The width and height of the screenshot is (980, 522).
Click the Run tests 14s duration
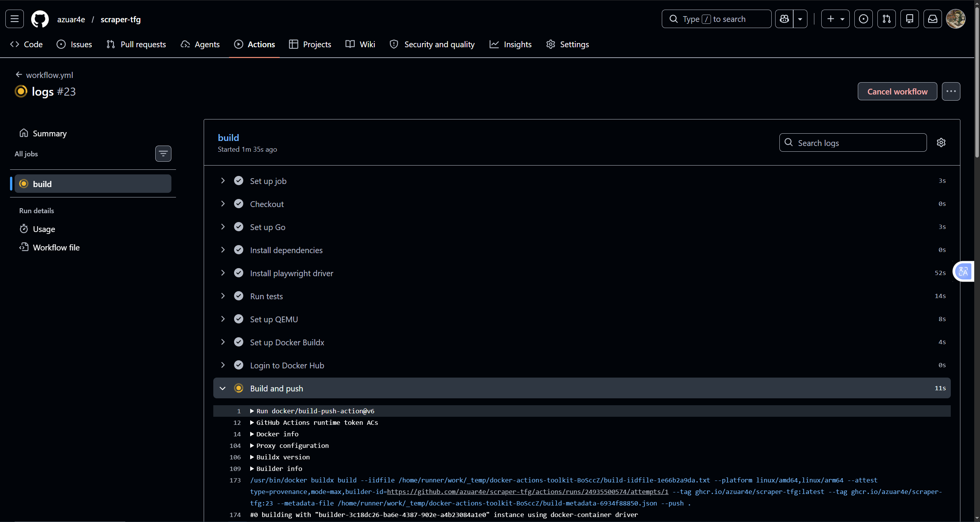[x=940, y=296]
